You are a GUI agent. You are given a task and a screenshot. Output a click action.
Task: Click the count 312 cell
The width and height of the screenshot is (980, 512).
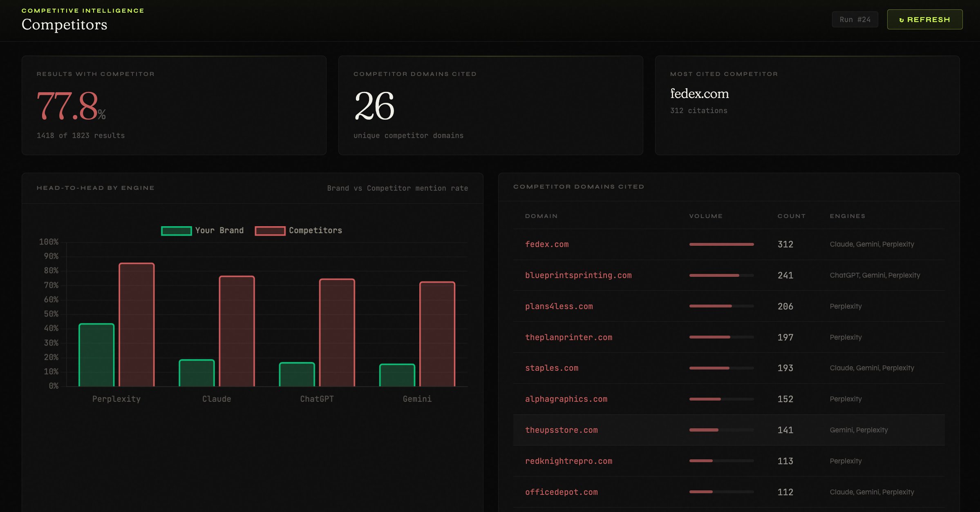(x=785, y=244)
